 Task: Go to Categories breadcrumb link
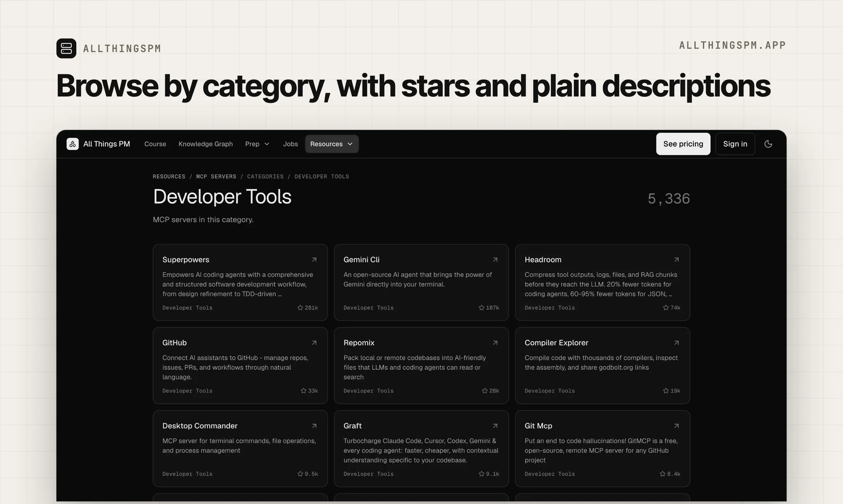[265, 177]
